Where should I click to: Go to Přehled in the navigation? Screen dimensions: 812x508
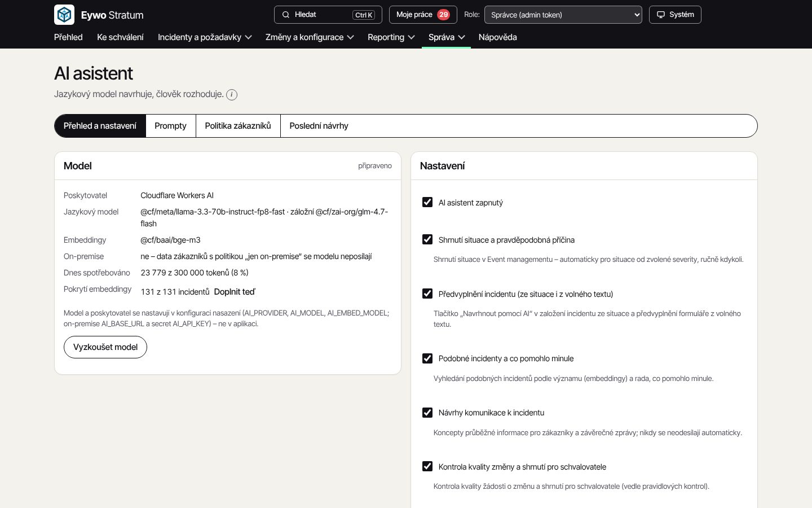68,37
